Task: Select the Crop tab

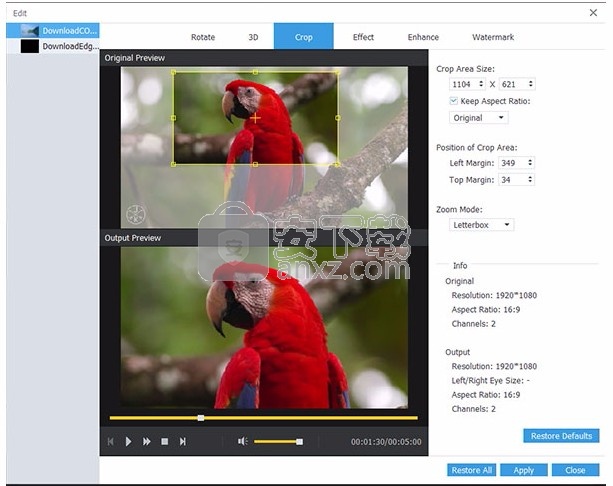Action: 303,36
